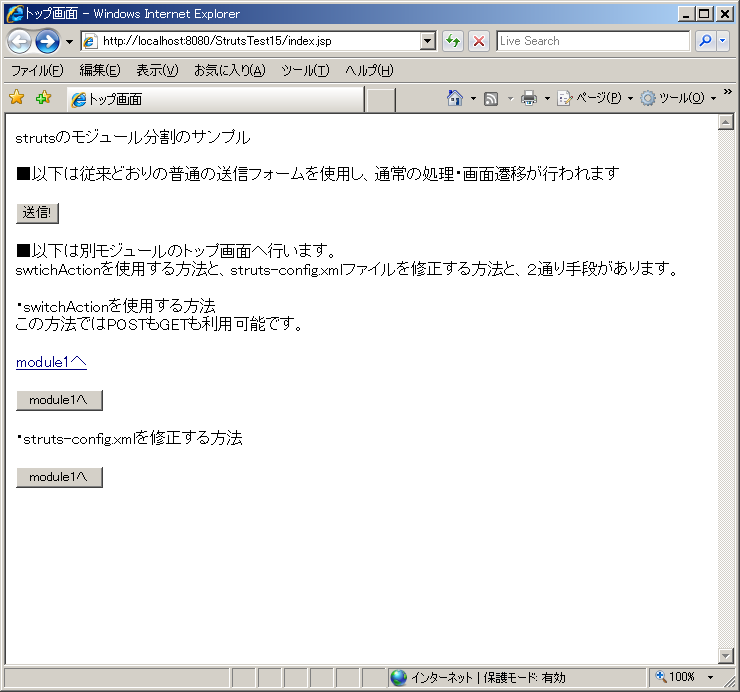Click the Forward navigation arrow

[x=48, y=42]
